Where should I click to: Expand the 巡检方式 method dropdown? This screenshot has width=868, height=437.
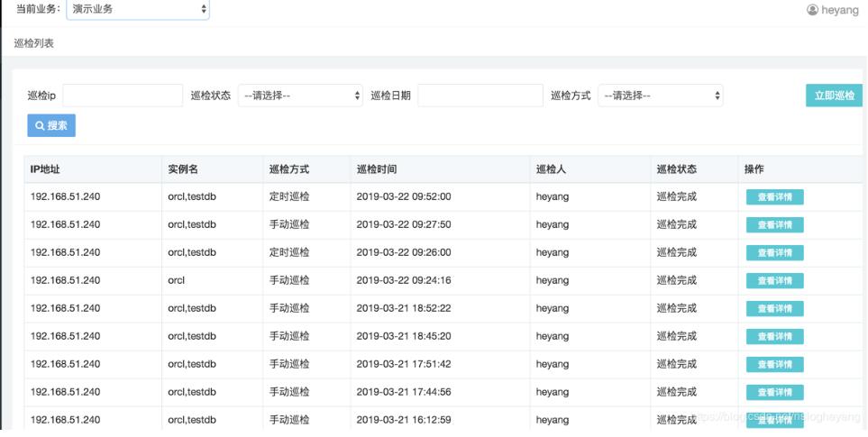661,96
